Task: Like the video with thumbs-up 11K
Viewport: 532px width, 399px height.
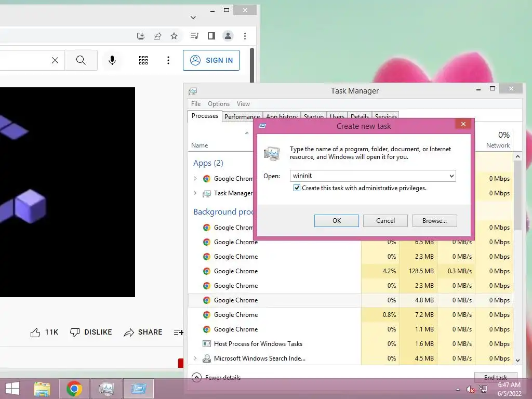Action: coord(44,332)
